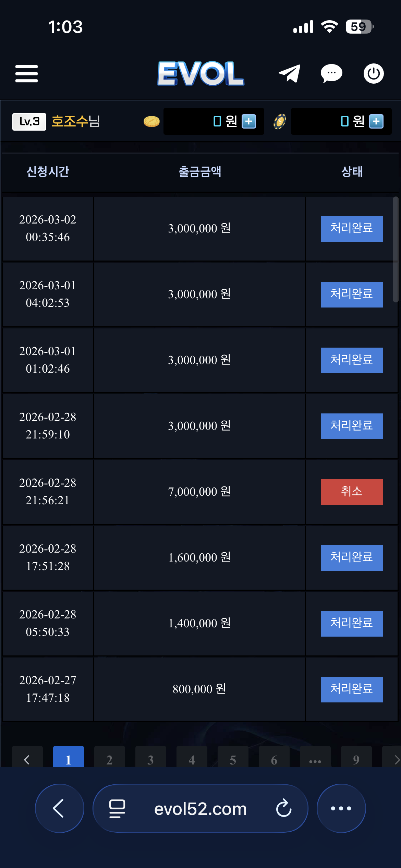Go back with browser back button
The image size is (401, 868).
(x=59, y=808)
